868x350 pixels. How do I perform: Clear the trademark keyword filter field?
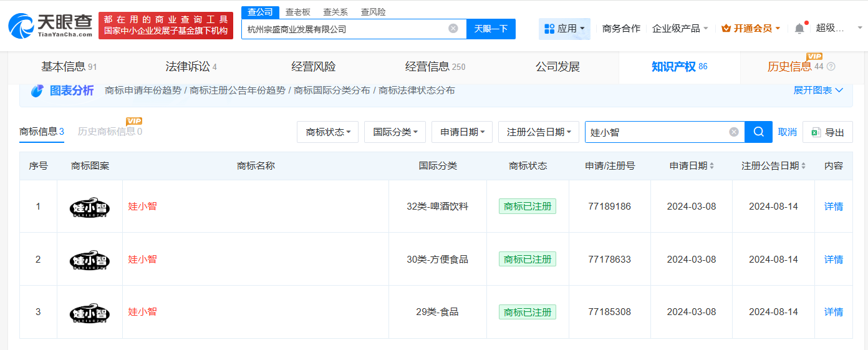click(734, 132)
